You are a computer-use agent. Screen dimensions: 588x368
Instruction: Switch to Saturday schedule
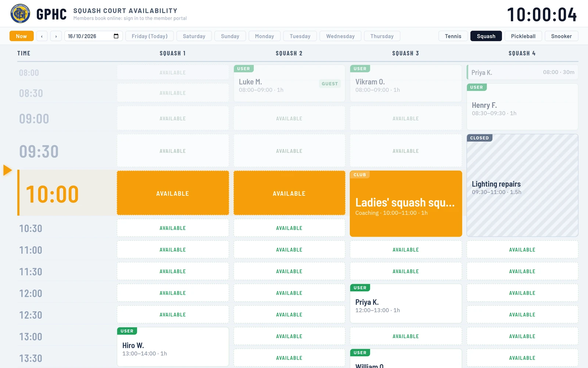pyautogui.click(x=194, y=36)
